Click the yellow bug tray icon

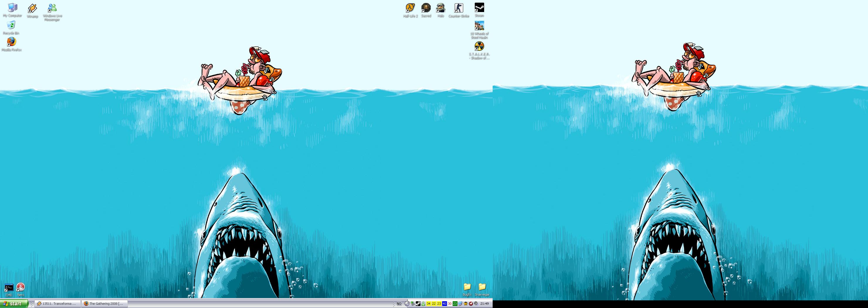pos(466,304)
